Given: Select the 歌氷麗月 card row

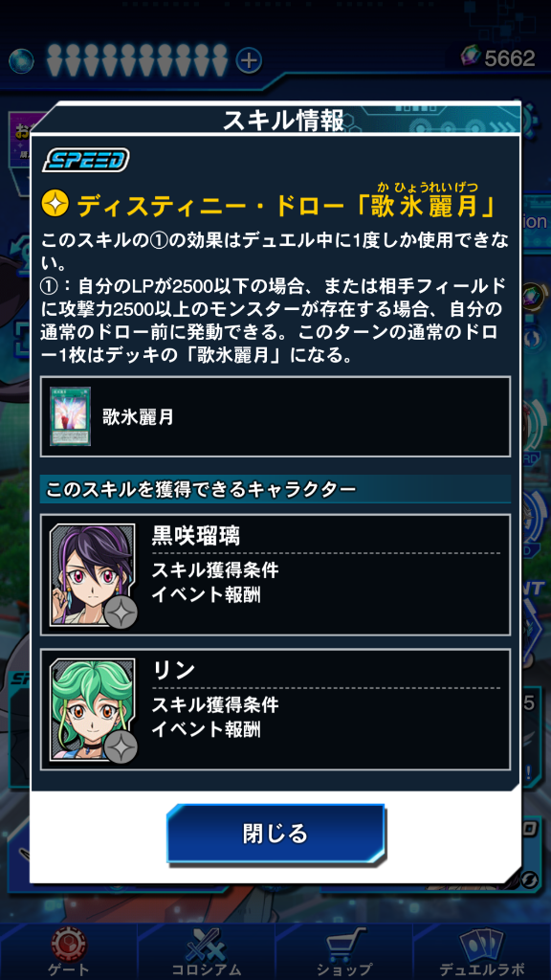Looking at the screenshot, I should (x=275, y=416).
